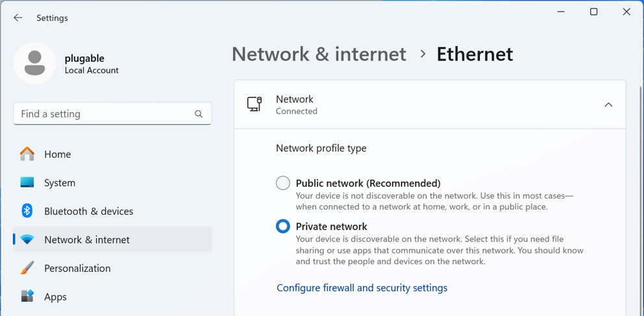Maximize the Settings window
Viewport: 644px width, 316px height.
[x=593, y=12]
